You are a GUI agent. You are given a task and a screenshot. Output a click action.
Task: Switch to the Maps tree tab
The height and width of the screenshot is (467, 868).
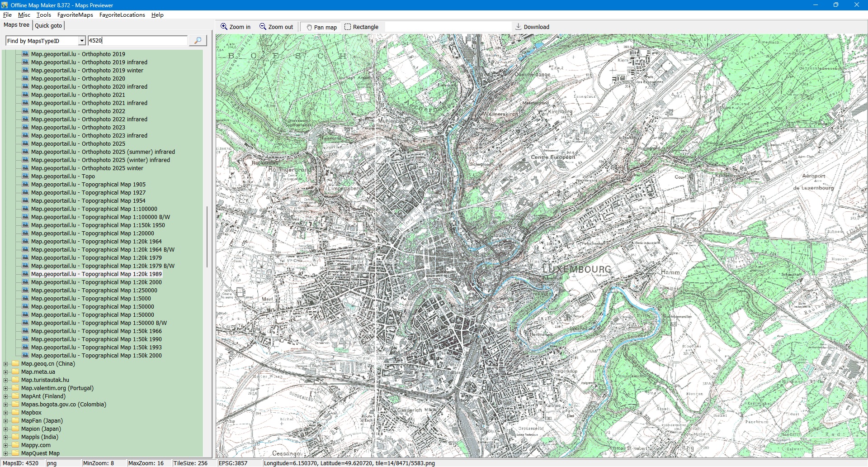pos(16,25)
